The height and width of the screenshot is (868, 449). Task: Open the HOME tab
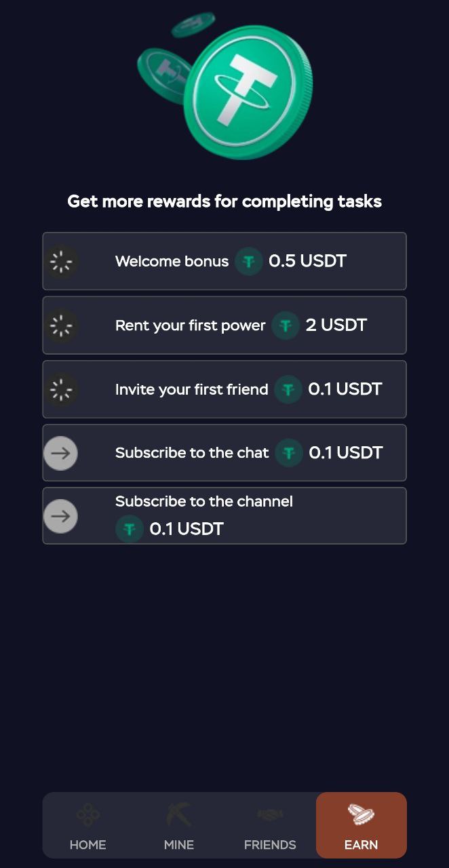point(87,825)
